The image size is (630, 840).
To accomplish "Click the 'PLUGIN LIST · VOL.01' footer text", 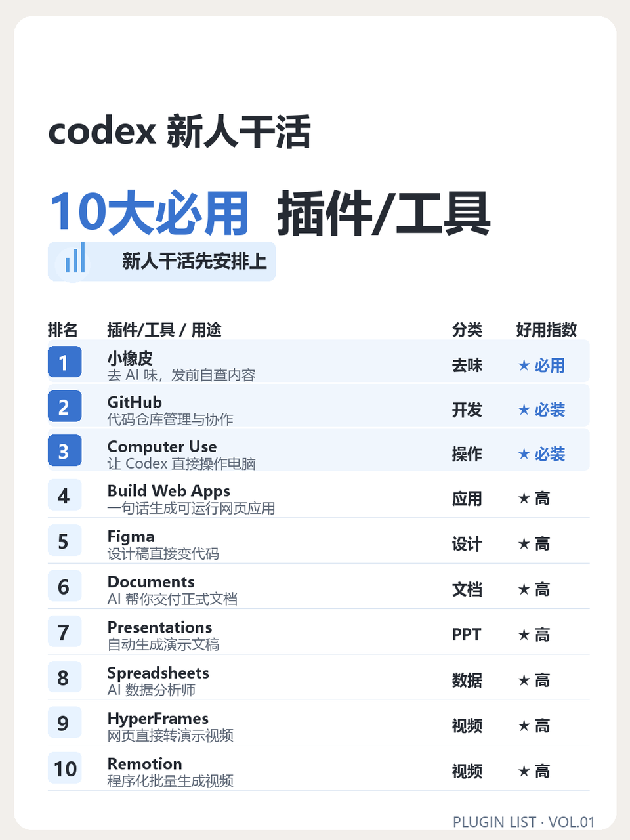I will 524,822.
